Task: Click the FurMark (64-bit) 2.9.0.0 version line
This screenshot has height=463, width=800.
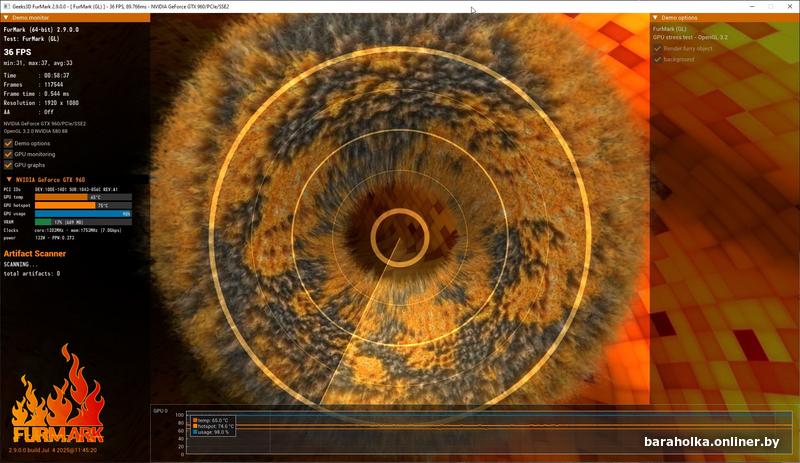Action: (41, 30)
